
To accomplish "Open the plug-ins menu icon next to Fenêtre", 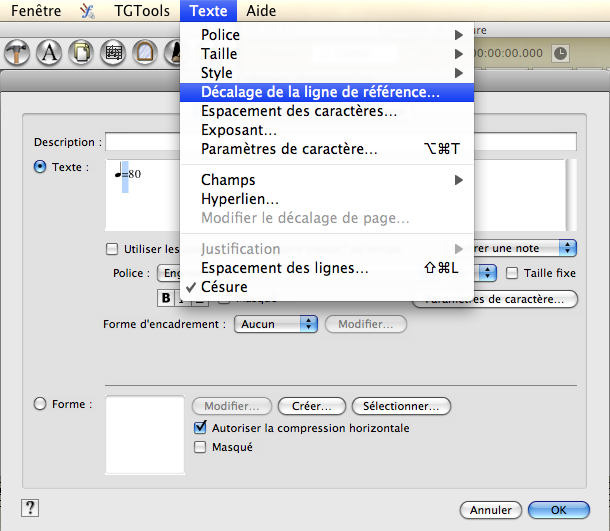I will pos(86,12).
